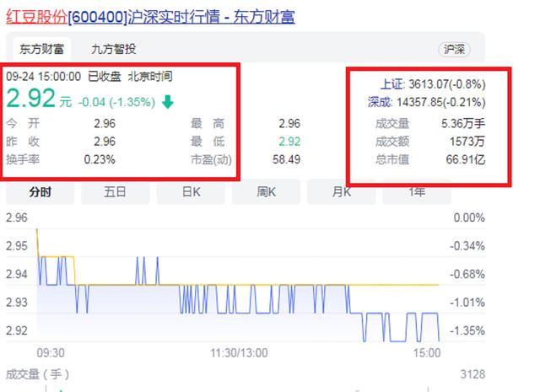Click the 换手率 value 0.23%
Image resolution: width=540 pixels, height=392 pixels.
[x=100, y=159]
